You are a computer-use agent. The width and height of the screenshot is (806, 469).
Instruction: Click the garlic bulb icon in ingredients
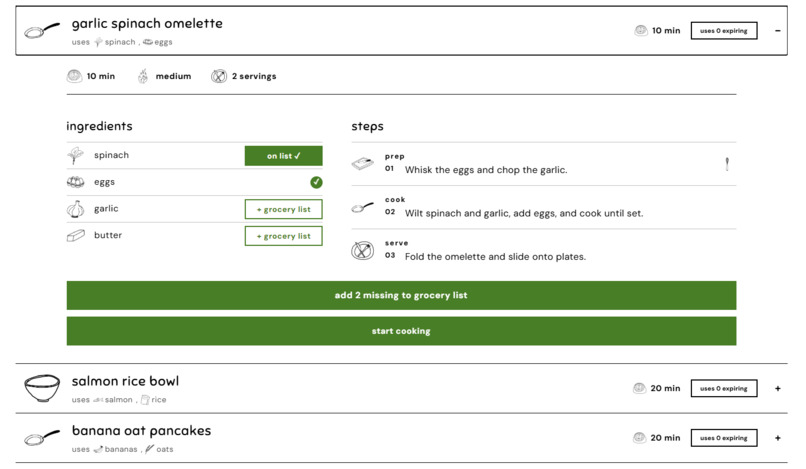(x=76, y=209)
